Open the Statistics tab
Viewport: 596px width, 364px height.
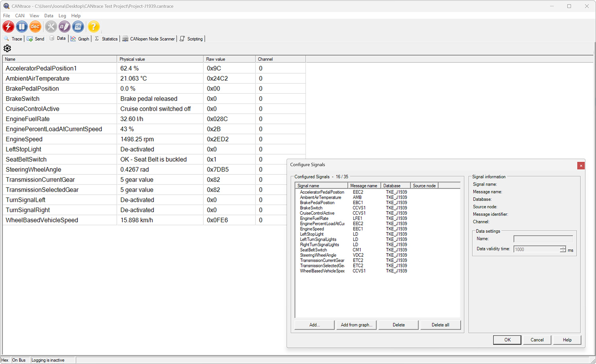click(x=106, y=39)
